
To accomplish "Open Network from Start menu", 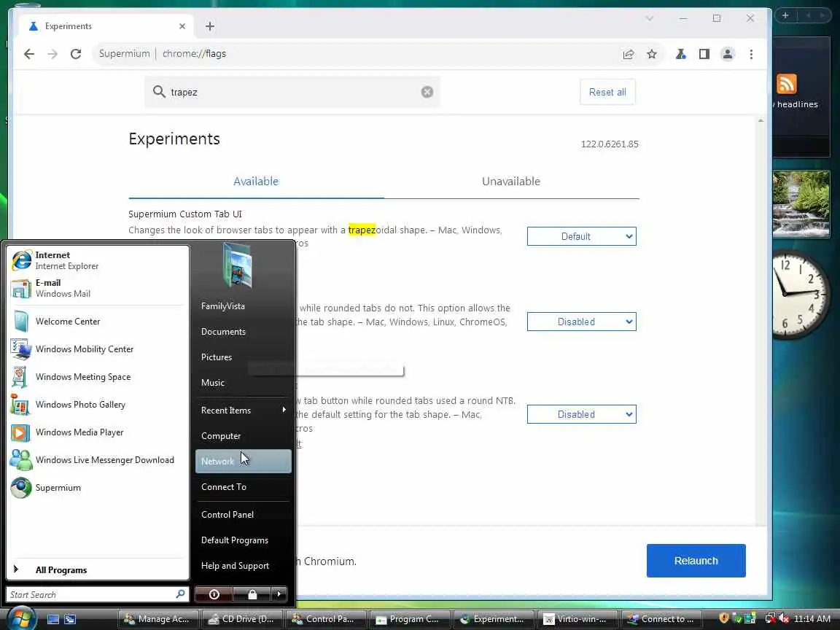I will click(244, 462).
